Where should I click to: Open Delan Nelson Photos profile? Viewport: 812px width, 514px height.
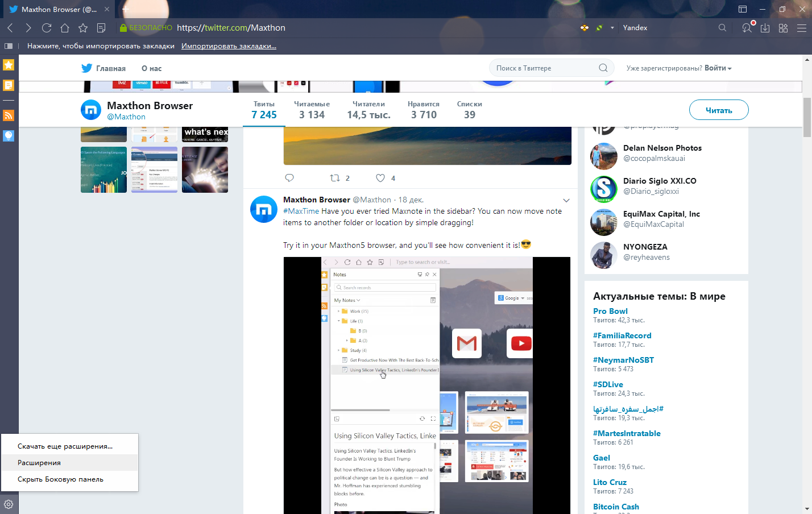(662, 148)
